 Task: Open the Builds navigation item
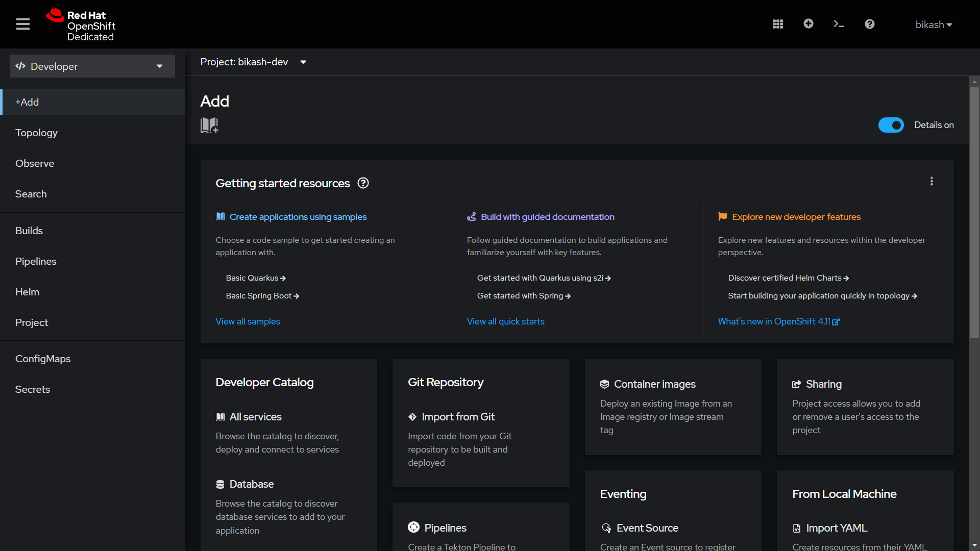(x=92, y=231)
